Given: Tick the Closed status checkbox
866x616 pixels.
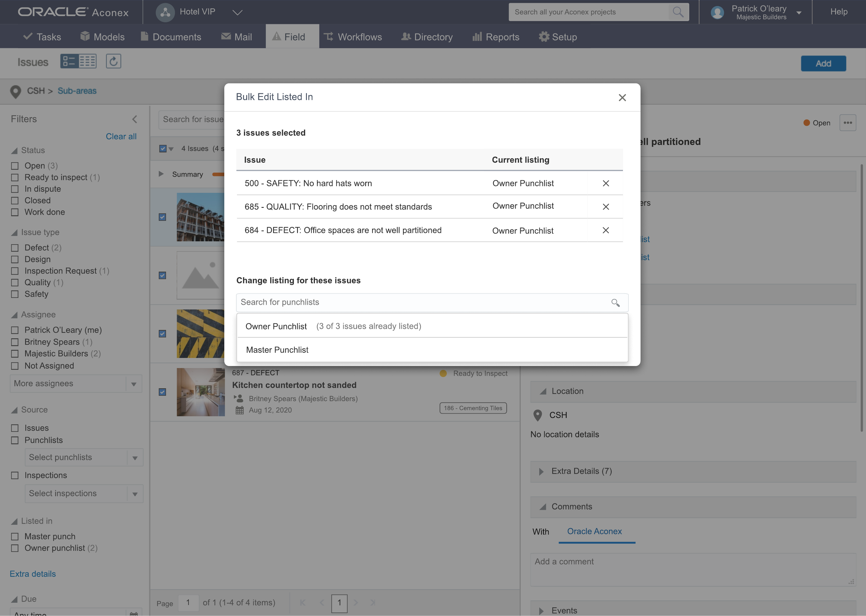Looking at the screenshot, I should click(x=15, y=201).
